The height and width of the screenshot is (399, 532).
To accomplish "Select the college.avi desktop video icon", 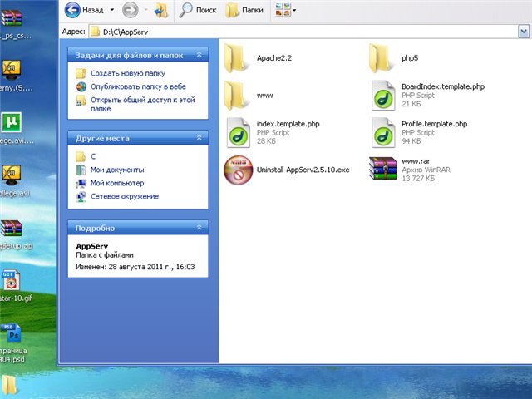I will [x=12, y=175].
